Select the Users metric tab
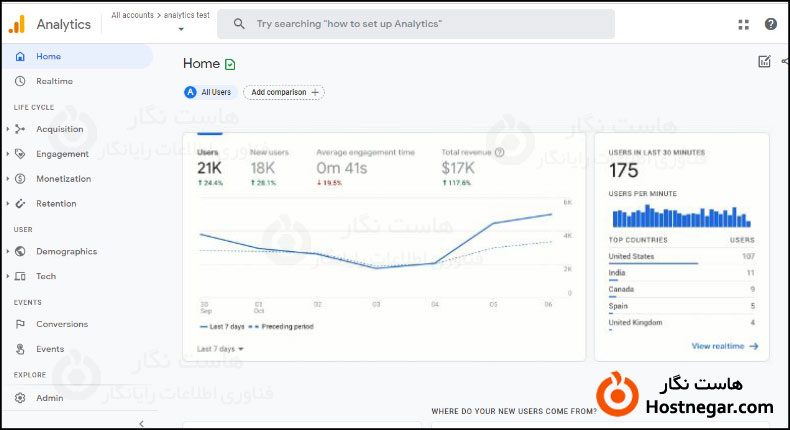The image size is (790, 430). [x=209, y=161]
